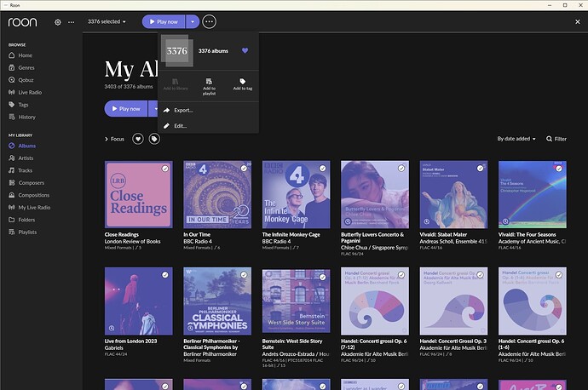Click the History sidebar icon
This screenshot has height=390, width=588.
(x=12, y=117)
